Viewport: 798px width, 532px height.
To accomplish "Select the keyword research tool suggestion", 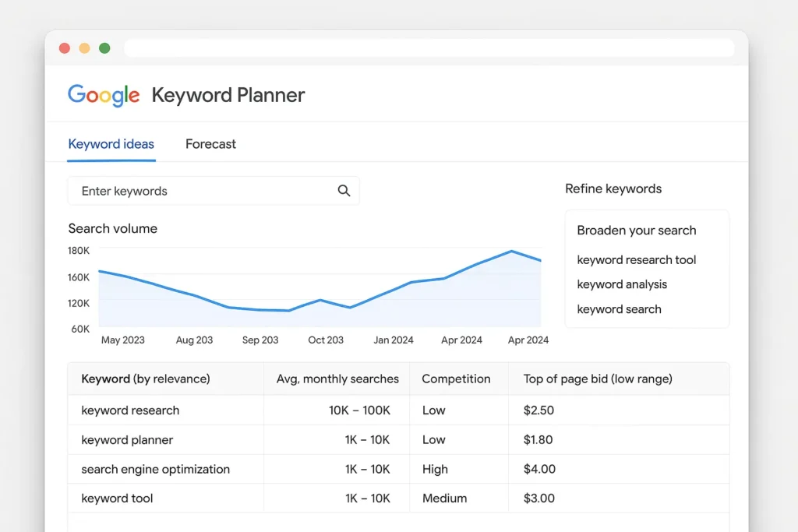I will pos(637,259).
